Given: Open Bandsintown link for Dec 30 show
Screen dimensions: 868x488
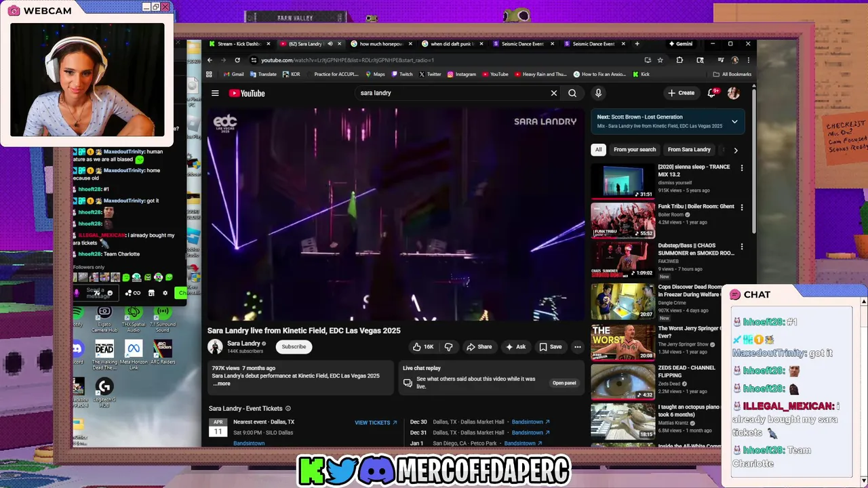Looking at the screenshot, I should click(x=530, y=422).
